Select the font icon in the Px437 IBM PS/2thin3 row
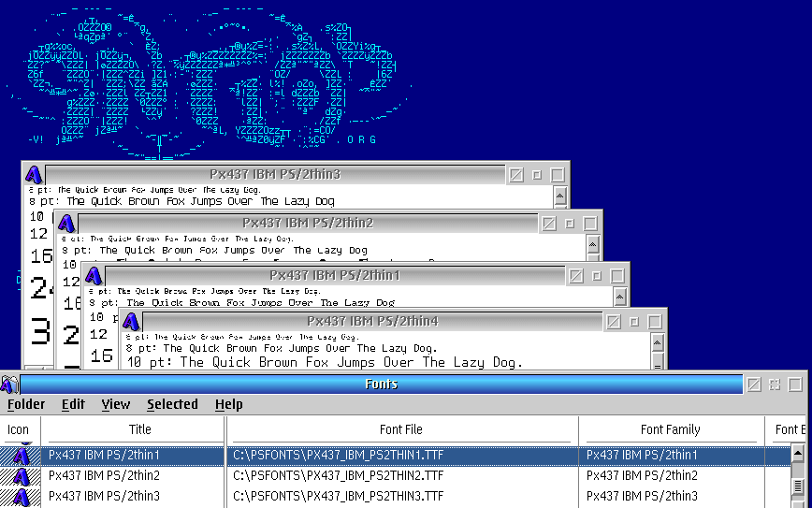Image resolution: width=812 pixels, height=508 pixels. pyautogui.click(x=20, y=496)
